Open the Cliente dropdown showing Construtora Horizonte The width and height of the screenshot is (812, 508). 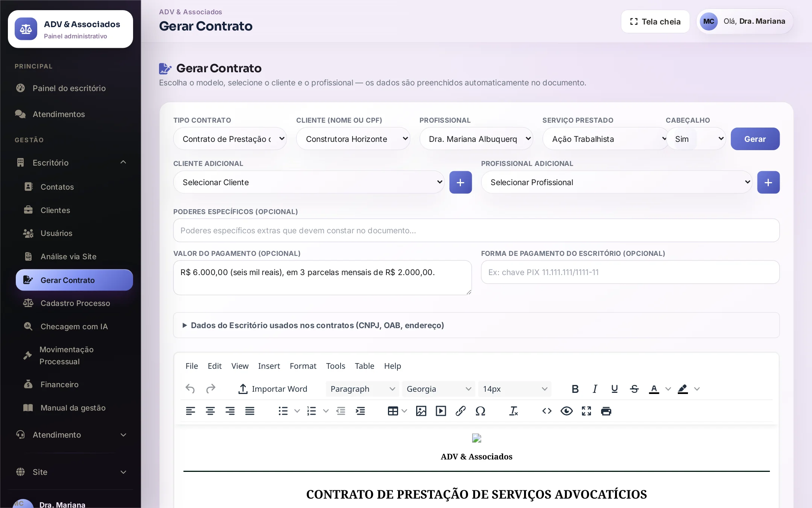(353, 139)
